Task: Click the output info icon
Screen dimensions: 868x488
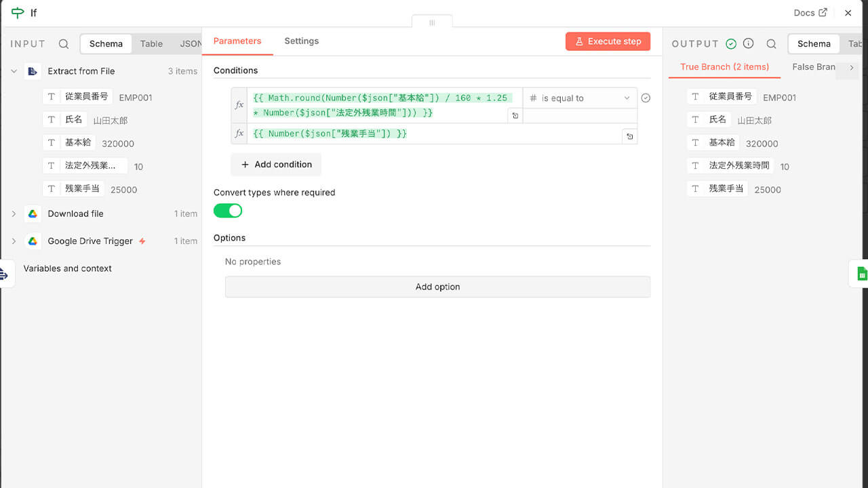Action: pos(749,43)
